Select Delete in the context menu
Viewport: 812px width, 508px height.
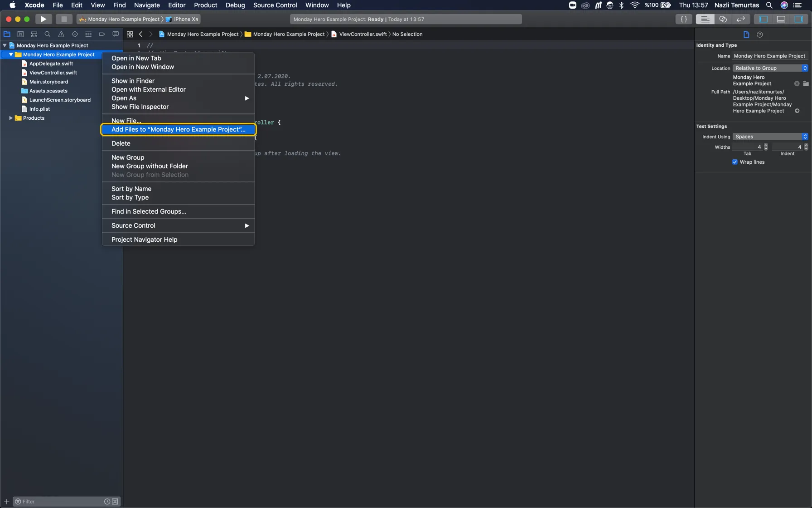(x=178, y=143)
